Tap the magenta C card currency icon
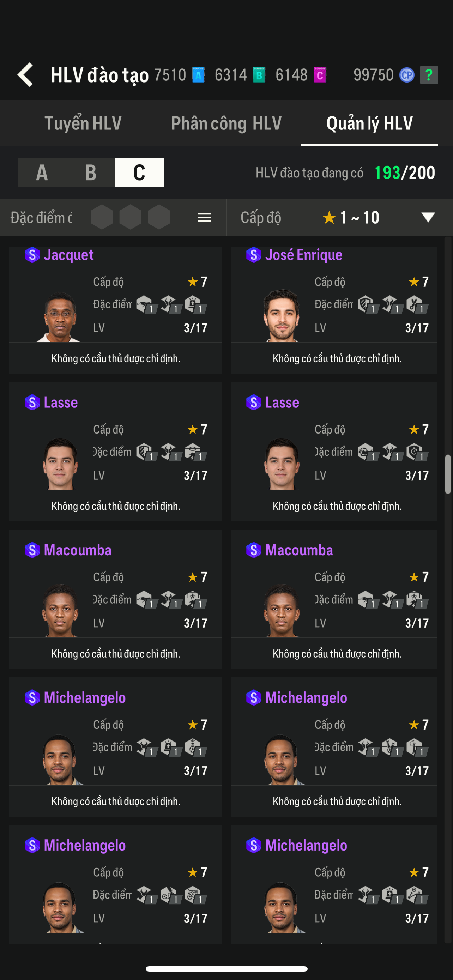 click(320, 75)
